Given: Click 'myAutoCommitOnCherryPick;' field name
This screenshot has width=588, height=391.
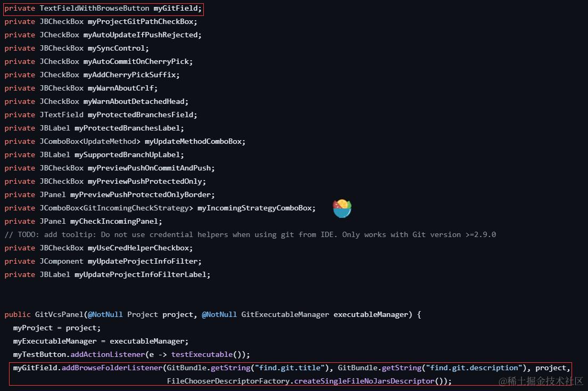Looking at the screenshot, I should tap(138, 62).
